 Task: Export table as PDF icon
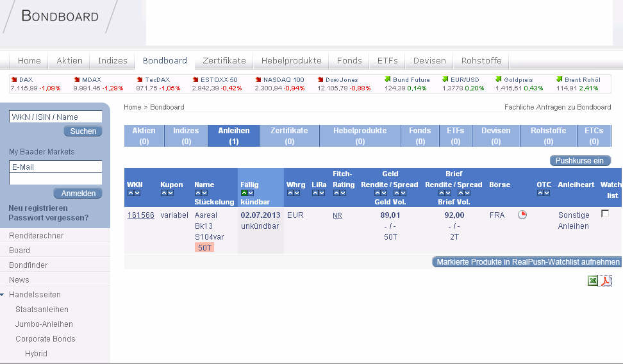606,281
